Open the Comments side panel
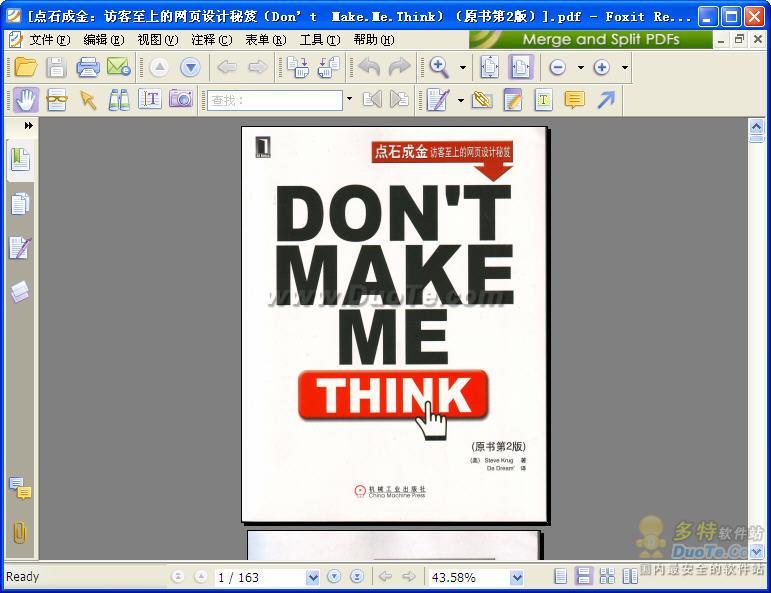This screenshot has height=593, width=771. click(20, 489)
